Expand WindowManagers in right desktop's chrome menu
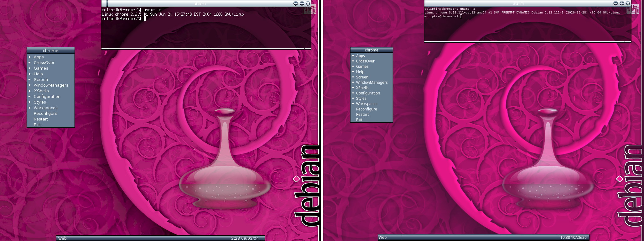 (371, 82)
